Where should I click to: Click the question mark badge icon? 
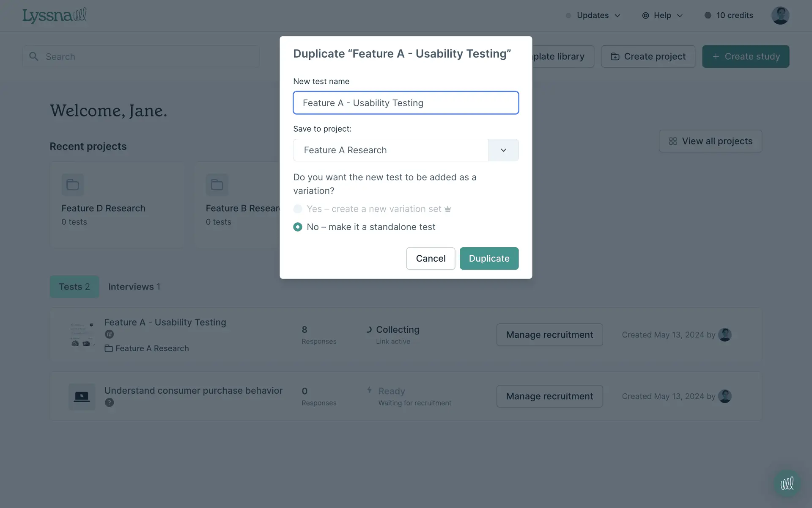pyautogui.click(x=110, y=403)
